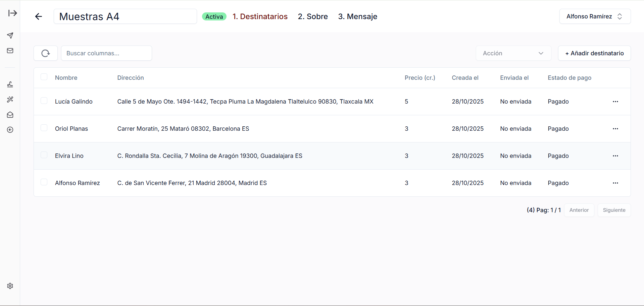Screen dimensions: 644x306
Task: Switch to 1. Destinatarios tab
Action: pyautogui.click(x=260, y=16)
